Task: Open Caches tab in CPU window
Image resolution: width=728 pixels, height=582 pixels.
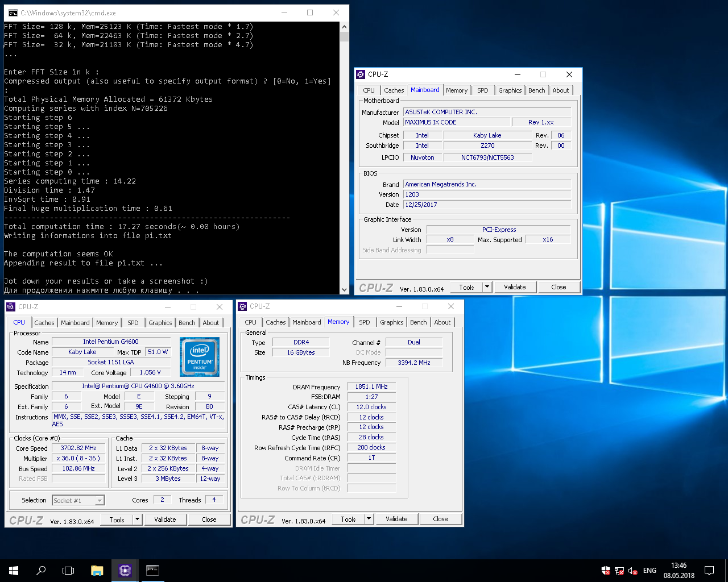Action: pyautogui.click(x=44, y=323)
